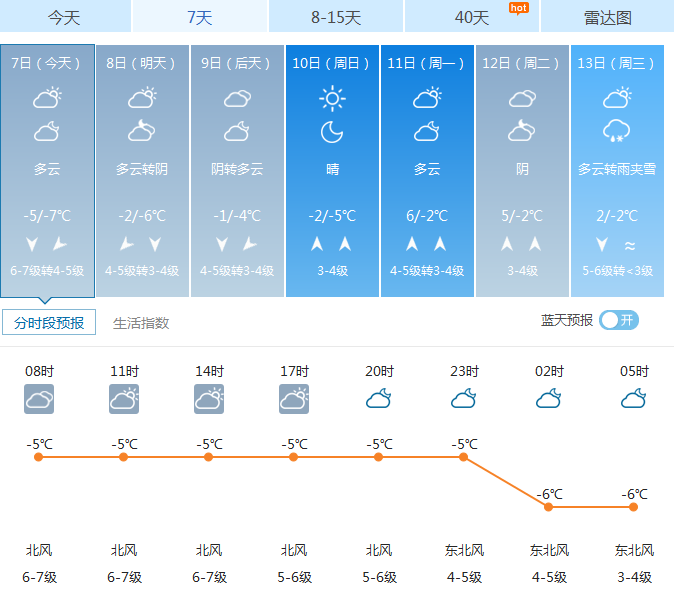
Task: Click the day weather icon for 8日
Action: coord(142,98)
